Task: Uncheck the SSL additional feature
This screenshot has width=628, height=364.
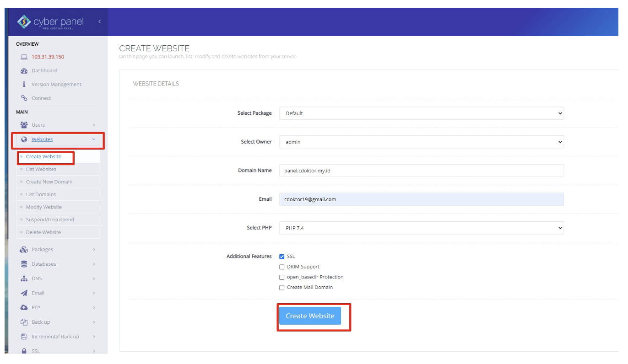Action: [x=282, y=257]
